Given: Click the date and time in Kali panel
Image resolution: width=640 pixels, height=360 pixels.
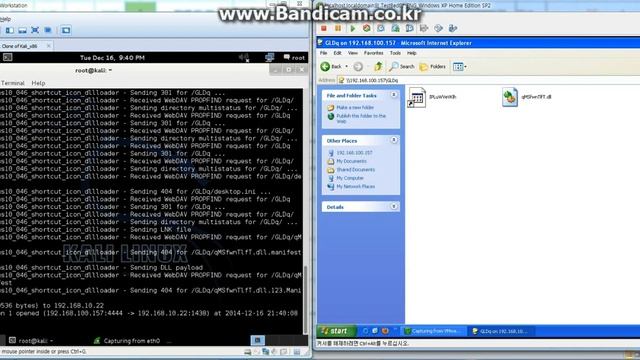Looking at the screenshot, I should [112, 58].
